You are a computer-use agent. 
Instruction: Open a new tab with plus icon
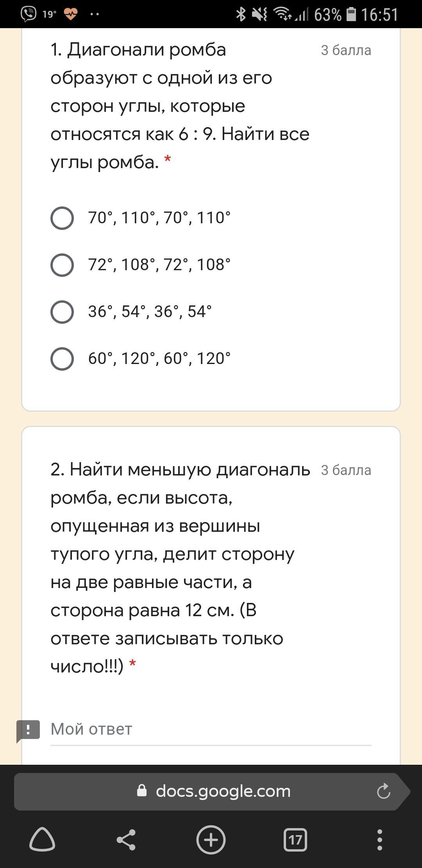pos(211,839)
